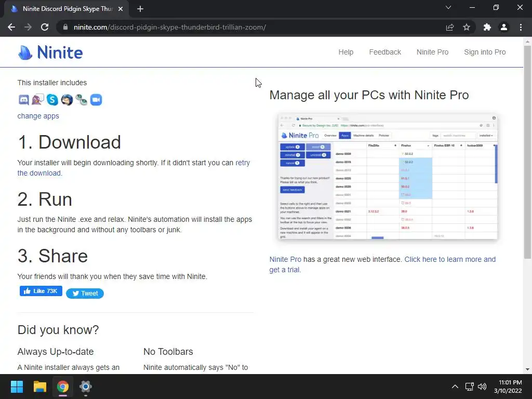Close the Ninite browser tab

coord(121,9)
